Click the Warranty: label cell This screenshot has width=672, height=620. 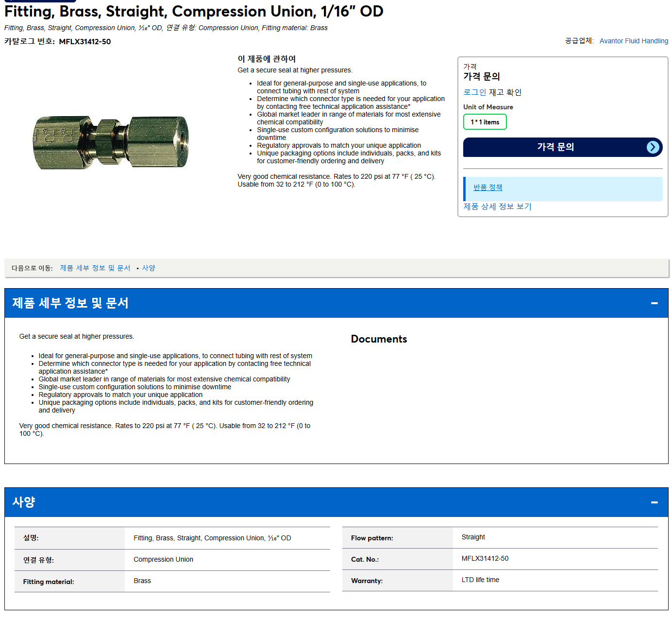(x=398, y=581)
